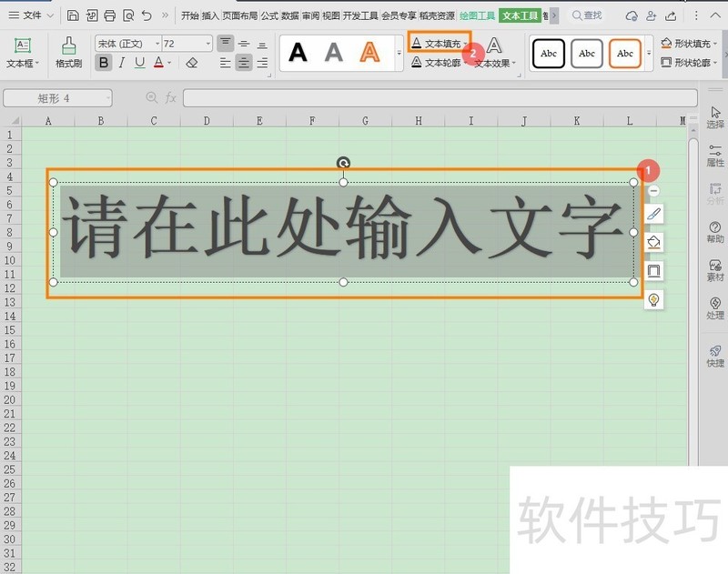Click the Undo icon in quick access toolbar
The width and height of the screenshot is (728, 574).
(x=146, y=15)
